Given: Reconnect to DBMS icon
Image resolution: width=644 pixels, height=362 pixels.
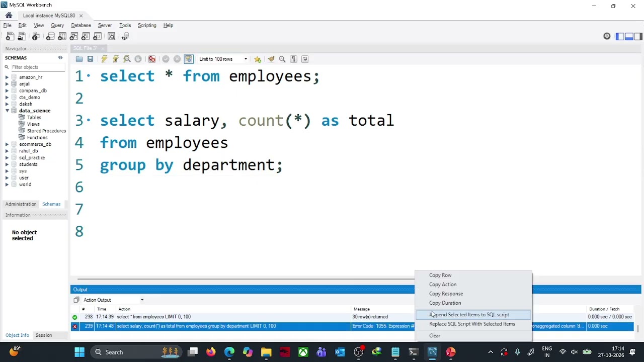Looking at the screenshot, I should point(125,36).
